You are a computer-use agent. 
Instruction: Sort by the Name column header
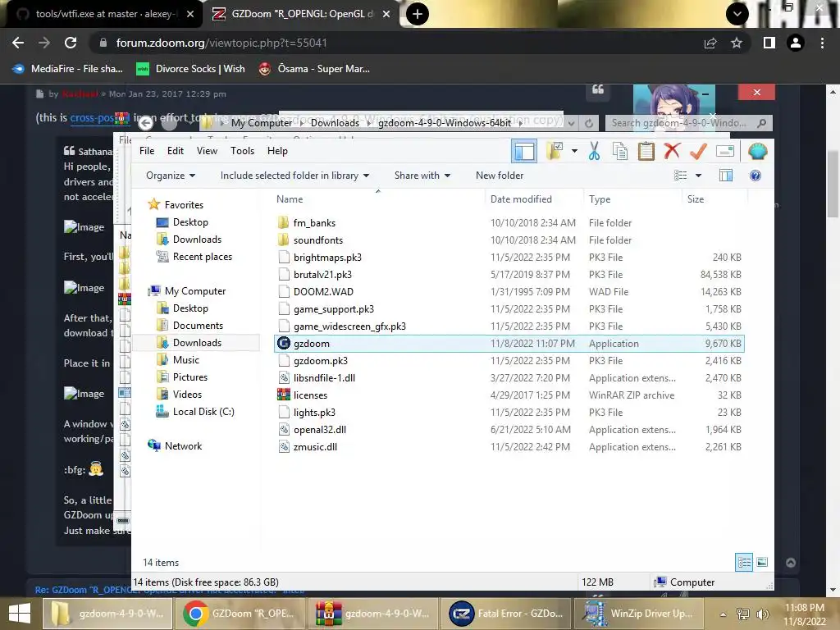coord(290,199)
